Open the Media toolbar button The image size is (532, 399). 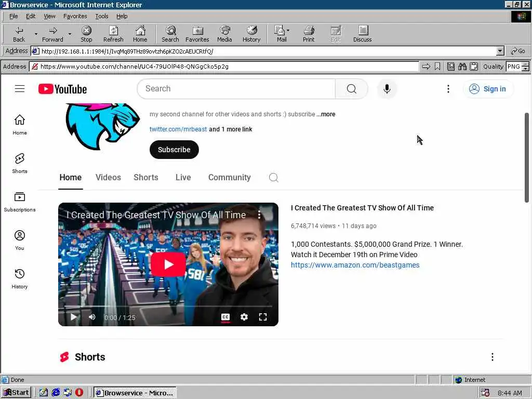coord(224,34)
